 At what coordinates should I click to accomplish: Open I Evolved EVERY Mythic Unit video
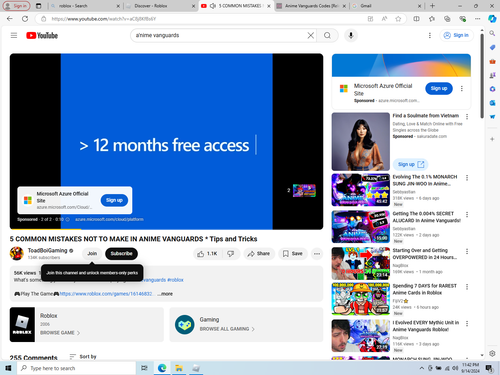click(361, 336)
